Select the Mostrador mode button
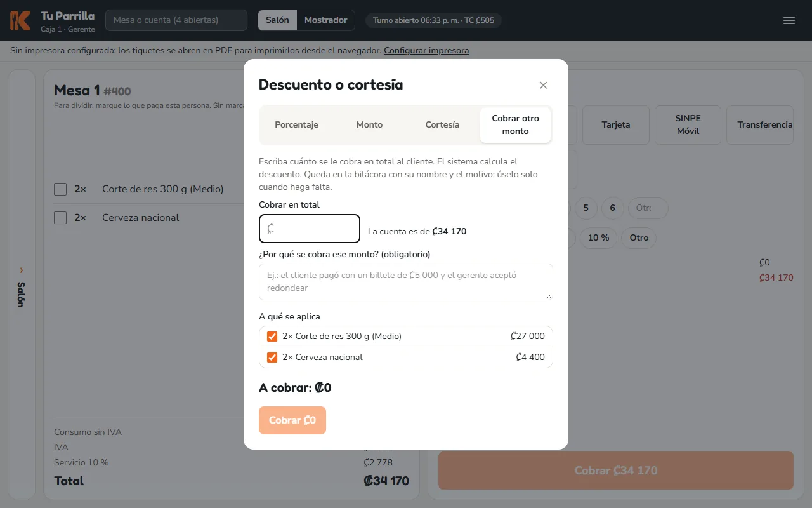Image resolution: width=812 pixels, height=508 pixels. 325,20
